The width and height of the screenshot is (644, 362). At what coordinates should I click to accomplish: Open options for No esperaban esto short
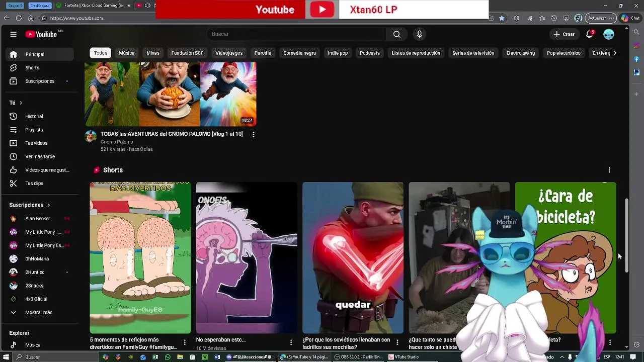point(291,342)
